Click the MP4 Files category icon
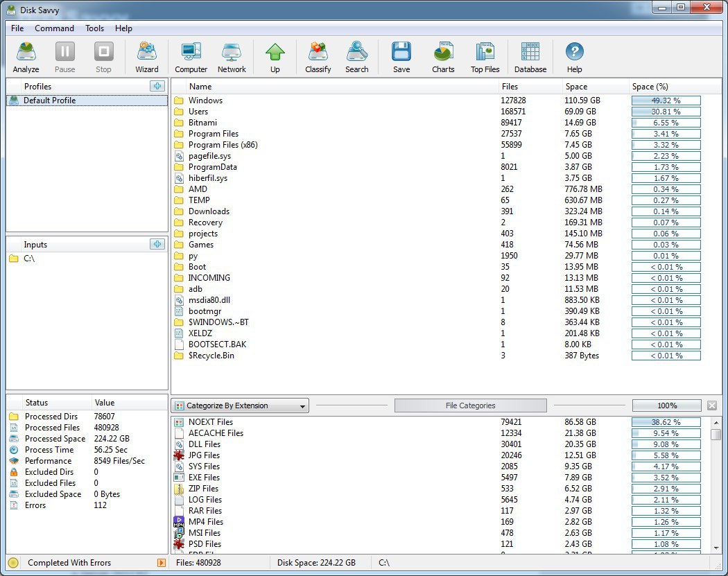728x576 pixels. (179, 522)
